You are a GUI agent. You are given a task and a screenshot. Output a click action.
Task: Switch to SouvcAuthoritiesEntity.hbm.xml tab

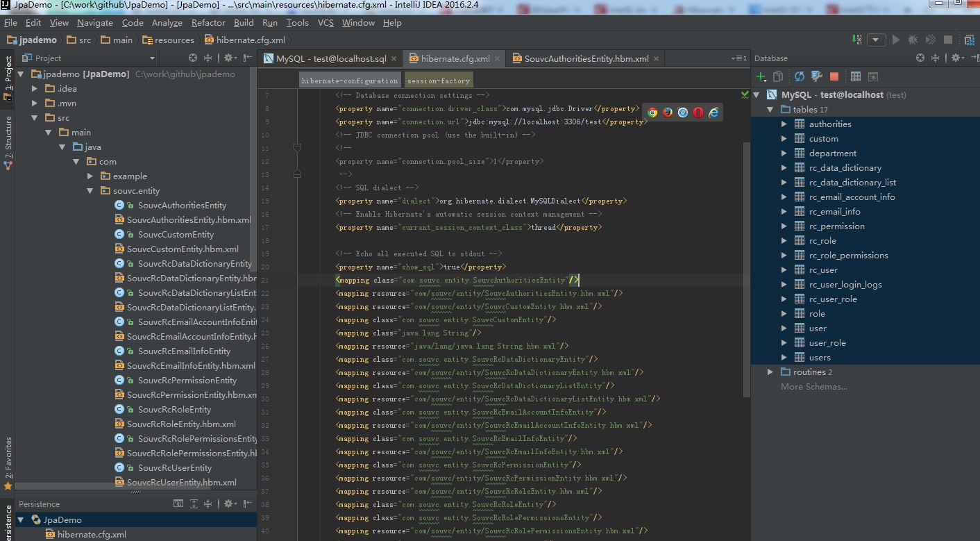click(x=586, y=58)
